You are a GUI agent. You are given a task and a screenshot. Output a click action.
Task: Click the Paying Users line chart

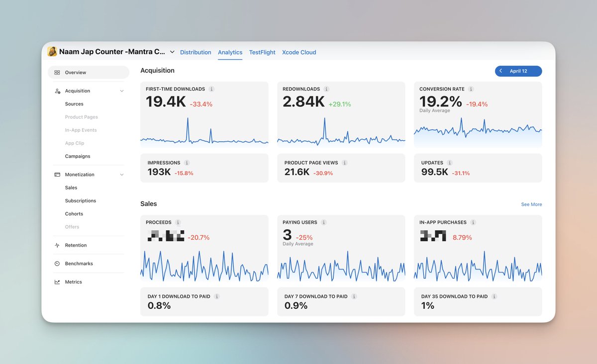(341, 266)
